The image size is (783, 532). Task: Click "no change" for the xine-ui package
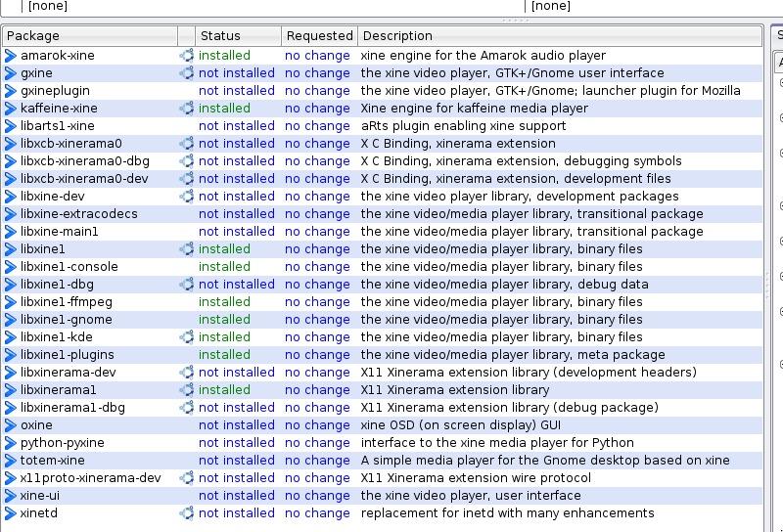(x=317, y=496)
